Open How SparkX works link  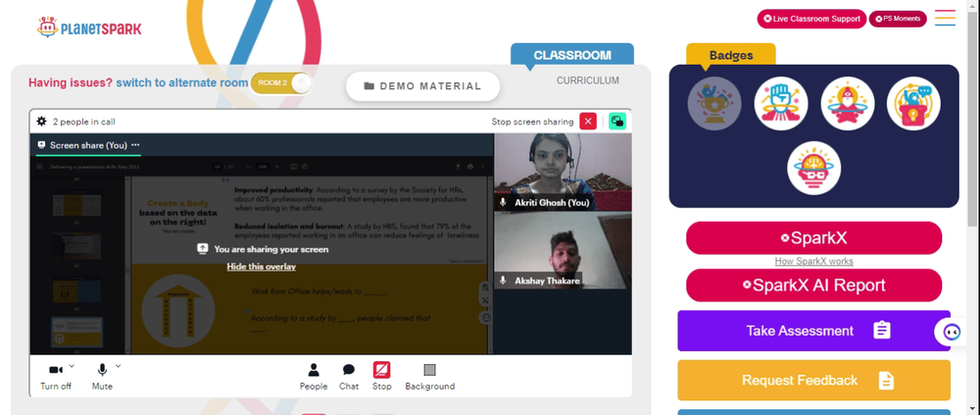pyautogui.click(x=813, y=261)
